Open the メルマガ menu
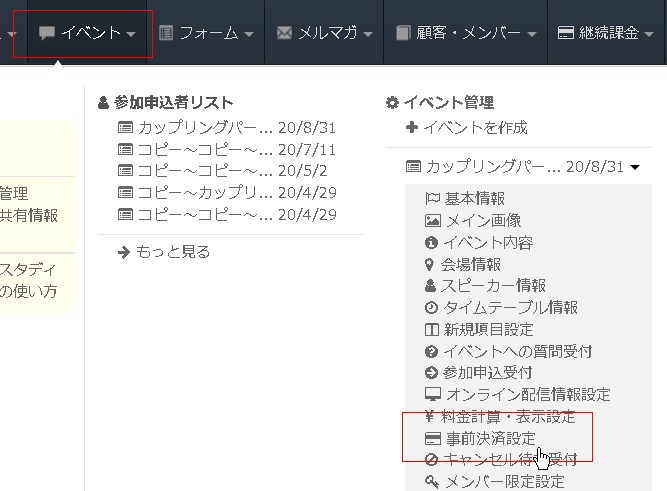The image size is (667, 491). pos(324,33)
